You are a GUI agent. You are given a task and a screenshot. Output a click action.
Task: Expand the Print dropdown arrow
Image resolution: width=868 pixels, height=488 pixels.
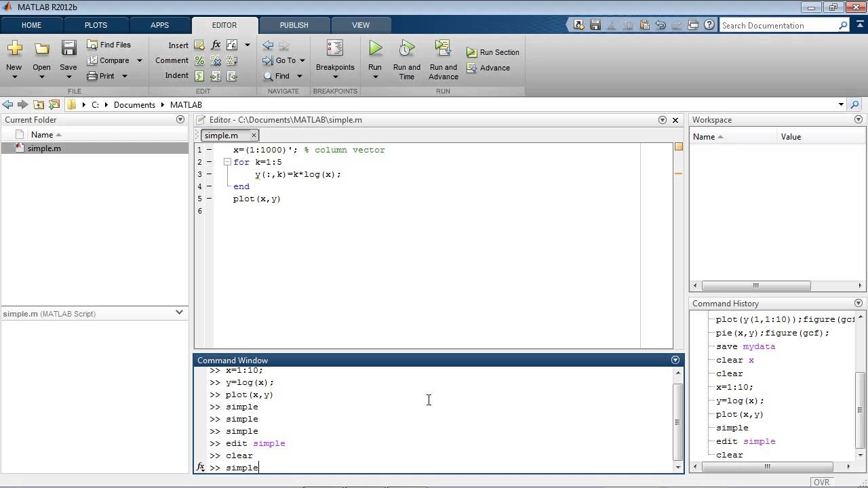[x=125, y=76]
